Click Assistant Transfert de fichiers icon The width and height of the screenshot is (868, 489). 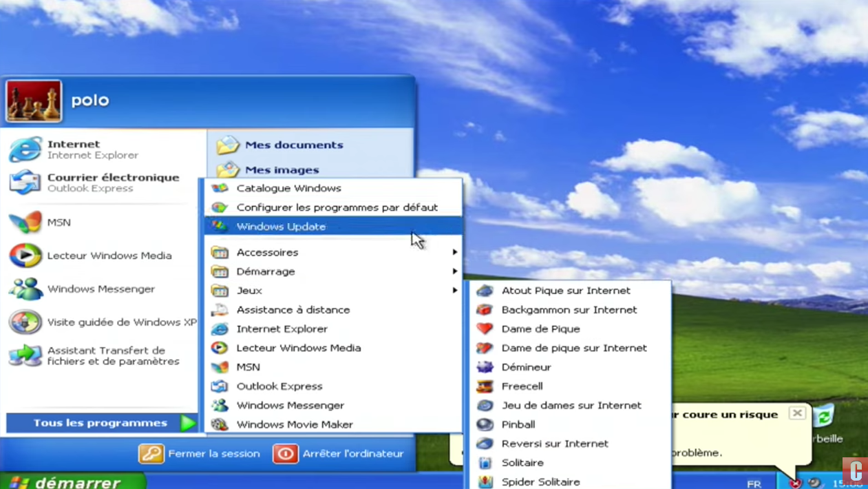[25, 355]
